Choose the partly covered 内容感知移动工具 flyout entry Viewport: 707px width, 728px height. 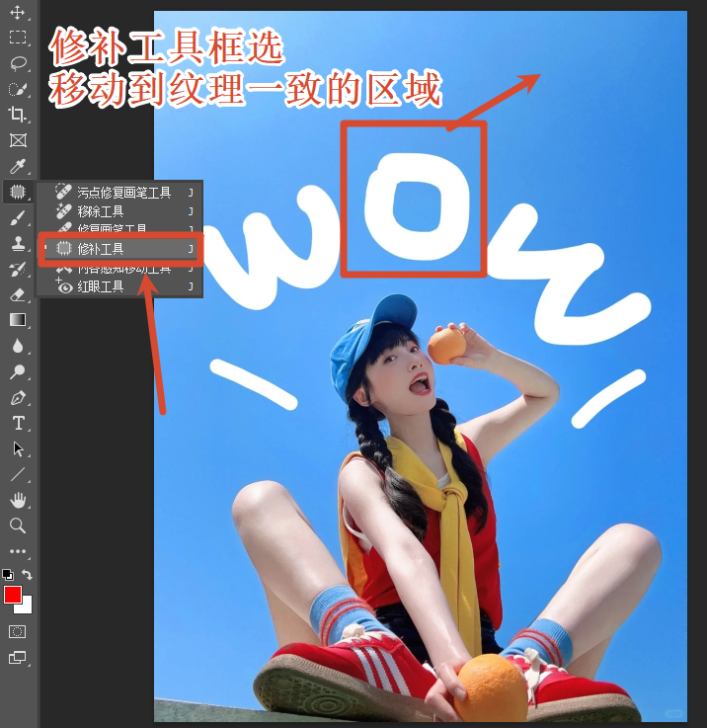(x=119, y=271)
